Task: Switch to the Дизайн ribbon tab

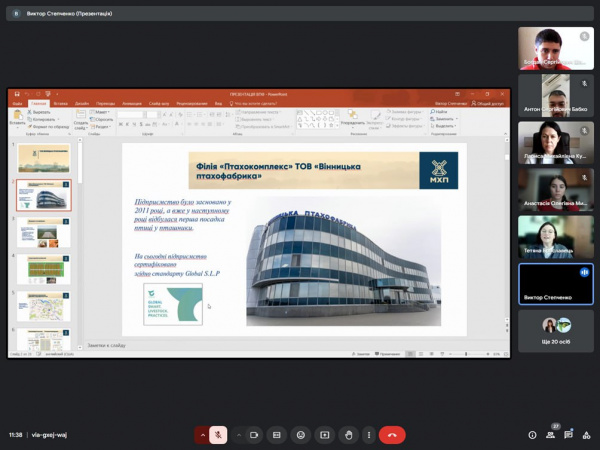Action: pyautogui.click(x=82, y=104)
